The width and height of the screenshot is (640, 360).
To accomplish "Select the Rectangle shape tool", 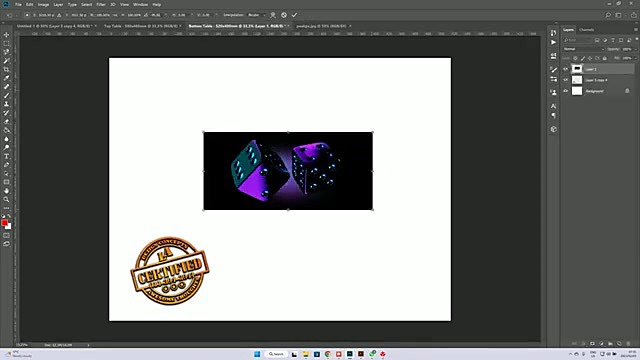I will tap(6, 182).
